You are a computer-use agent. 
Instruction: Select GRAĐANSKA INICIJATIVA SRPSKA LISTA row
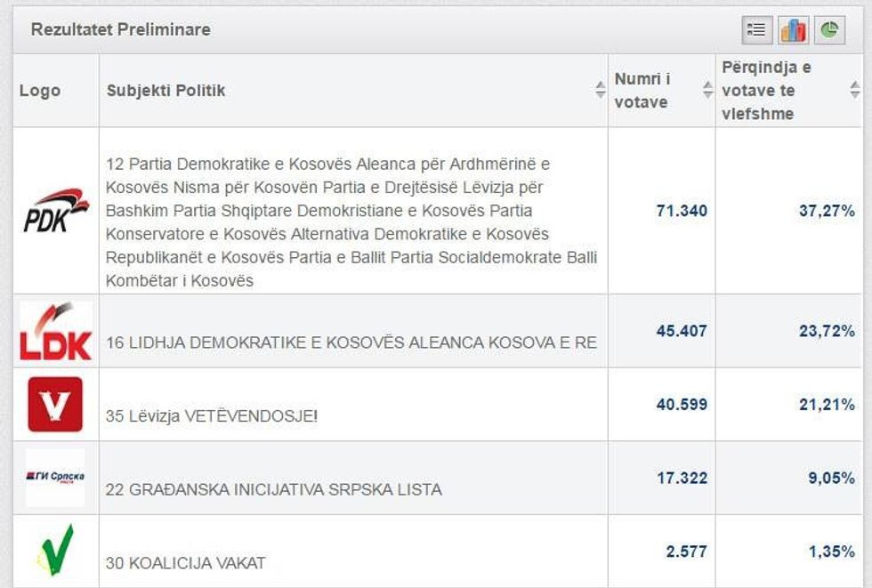273,489
